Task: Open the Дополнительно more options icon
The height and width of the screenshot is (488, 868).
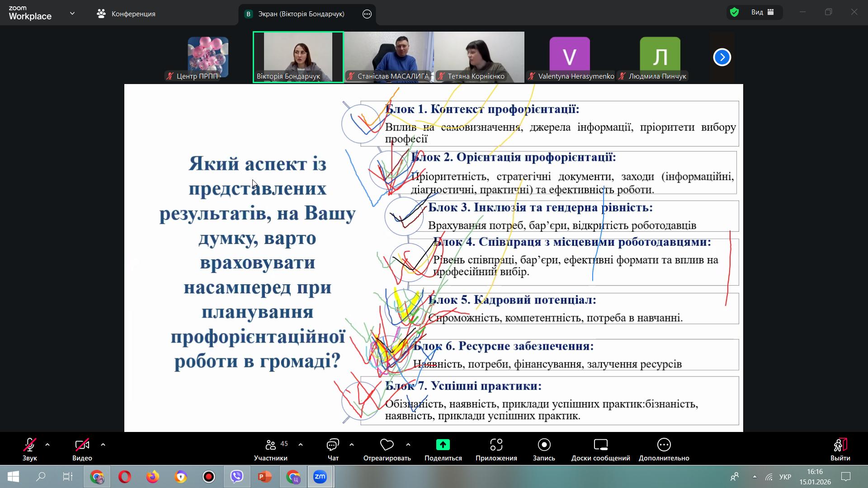Action: coord(664,445)
